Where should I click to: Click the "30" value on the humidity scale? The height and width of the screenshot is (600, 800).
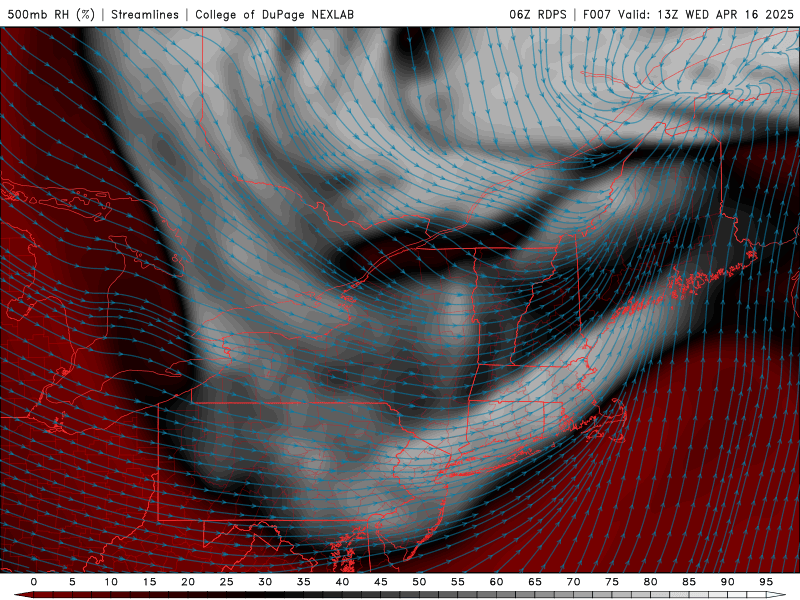pyautogui.click(x=265, y=582)
